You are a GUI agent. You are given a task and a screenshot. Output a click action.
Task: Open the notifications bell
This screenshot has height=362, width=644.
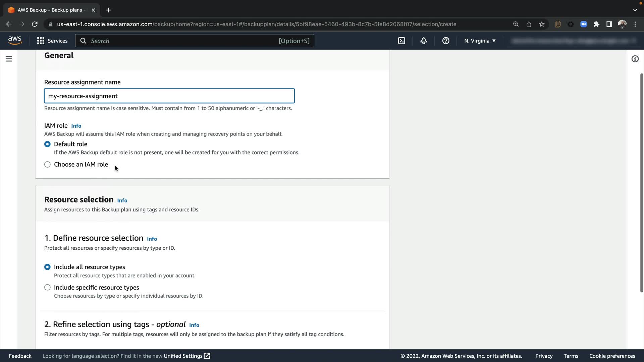click(424, 41)
